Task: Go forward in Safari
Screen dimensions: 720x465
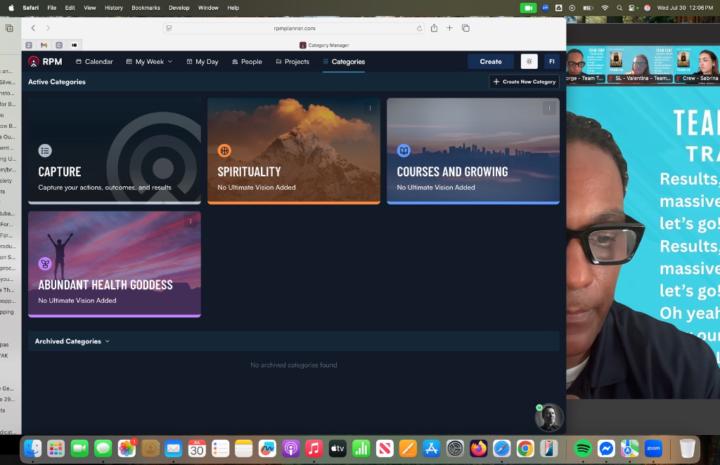Action: [x=48, y=28]
